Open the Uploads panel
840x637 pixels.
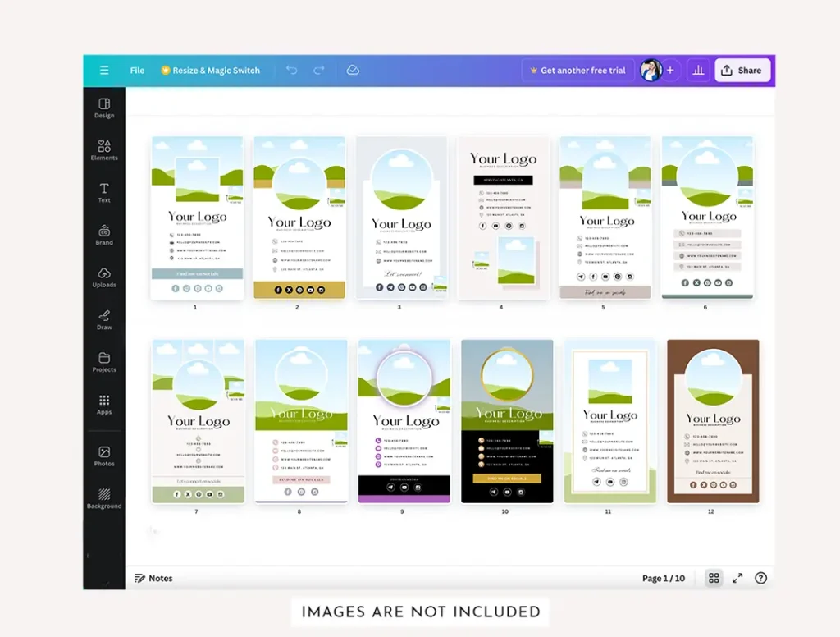tap(104, 277)
